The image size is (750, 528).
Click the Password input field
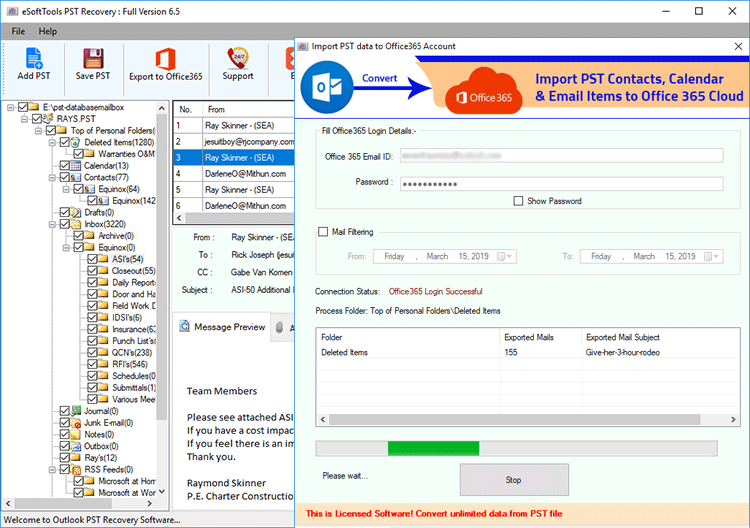pos(562,184)
